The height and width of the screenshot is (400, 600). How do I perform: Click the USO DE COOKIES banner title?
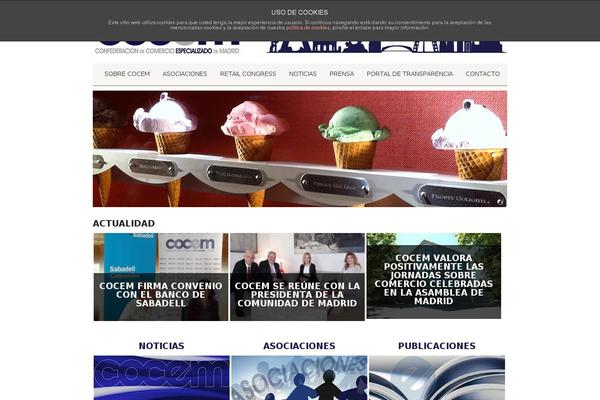click(300, 13)
